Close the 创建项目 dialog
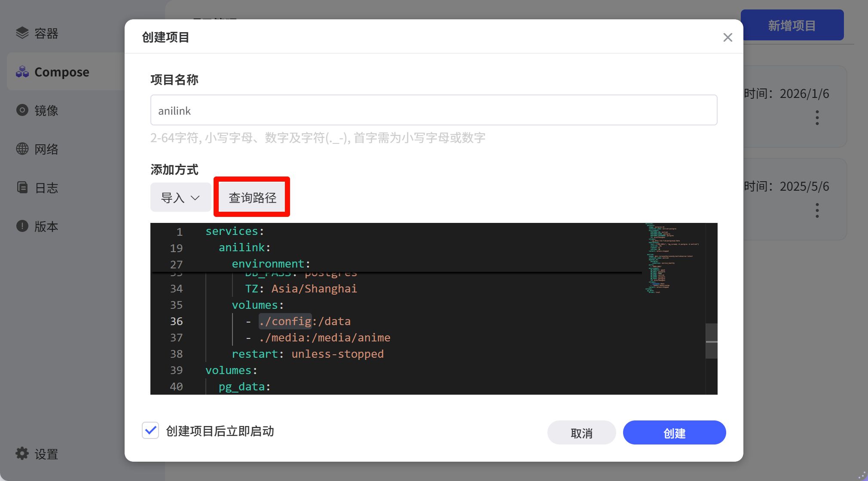The width and height of the screenshot is (868, 481). click(x=727, y=37)
